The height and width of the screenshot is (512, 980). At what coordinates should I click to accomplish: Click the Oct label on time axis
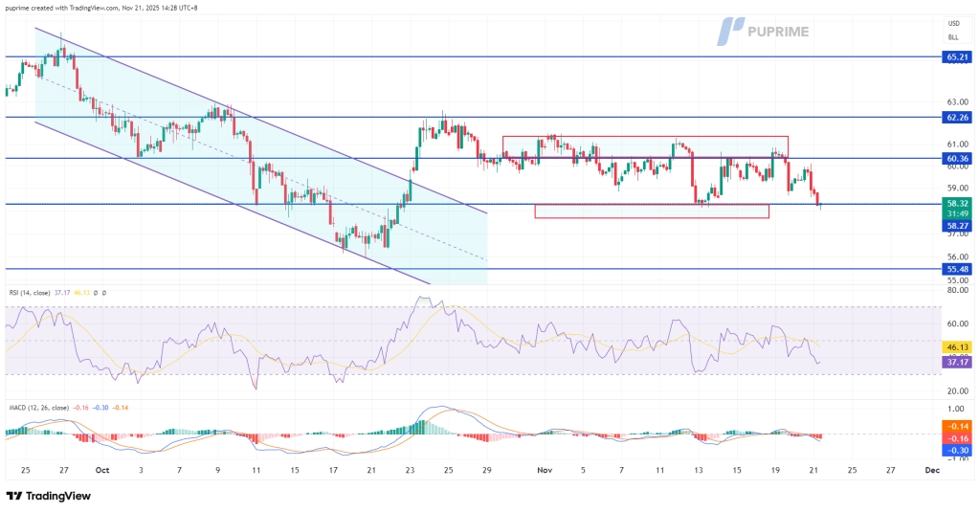point(102,471)
